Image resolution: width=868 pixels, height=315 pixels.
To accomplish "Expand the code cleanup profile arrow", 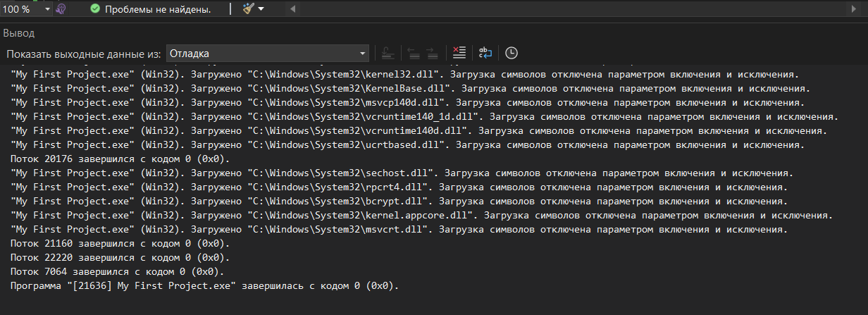I will point(261,9).
